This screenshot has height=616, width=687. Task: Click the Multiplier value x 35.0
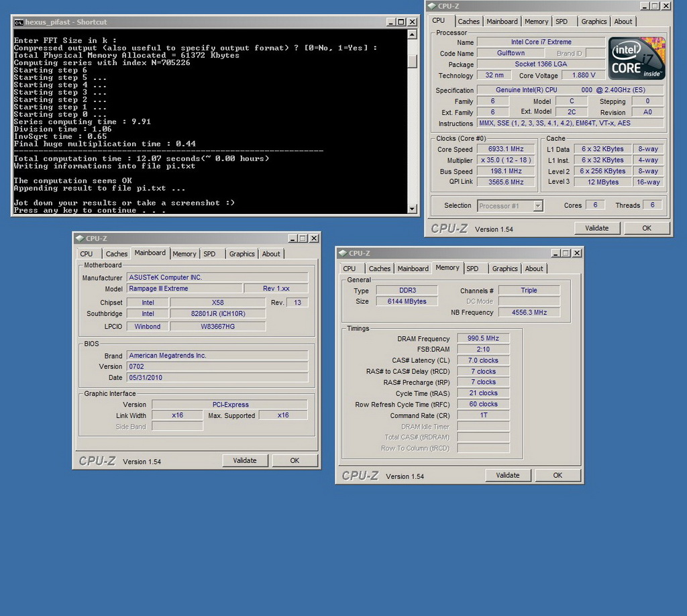coord(506,160)
